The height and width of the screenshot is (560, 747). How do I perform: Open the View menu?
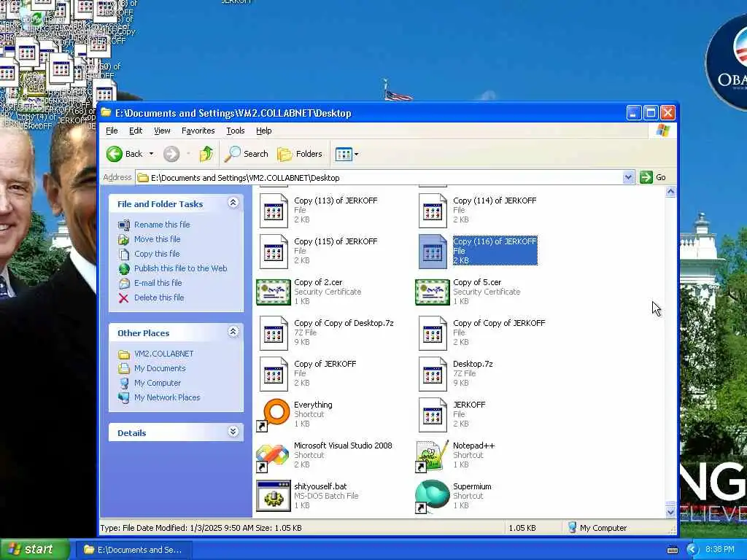click(162, 131)
